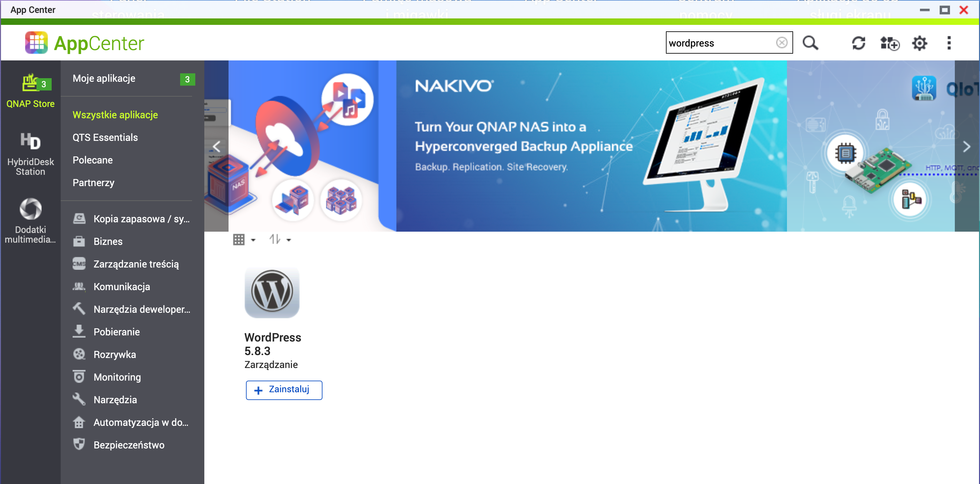Show previous banner slide
980x484 pixels.
[217, 147]
